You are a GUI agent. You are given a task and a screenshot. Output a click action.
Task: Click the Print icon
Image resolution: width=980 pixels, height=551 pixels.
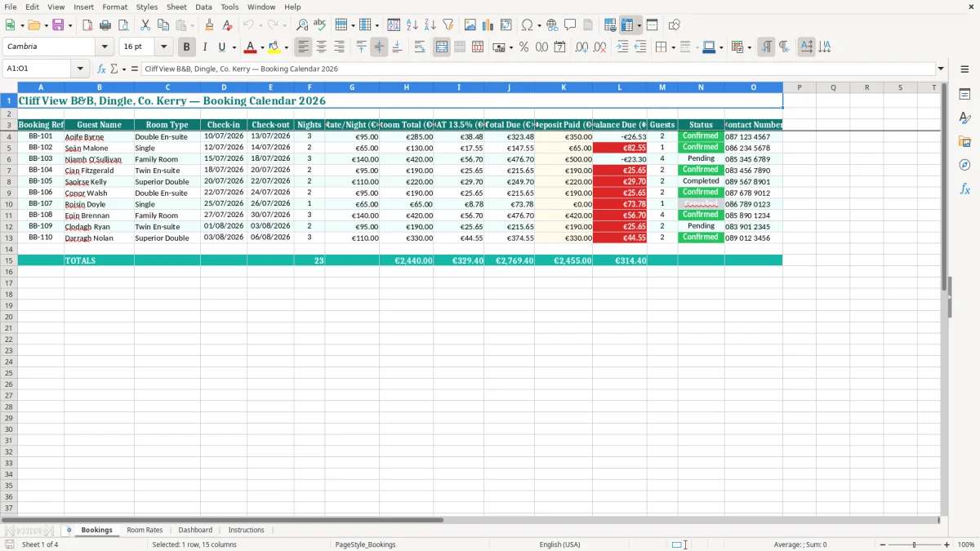106,25
